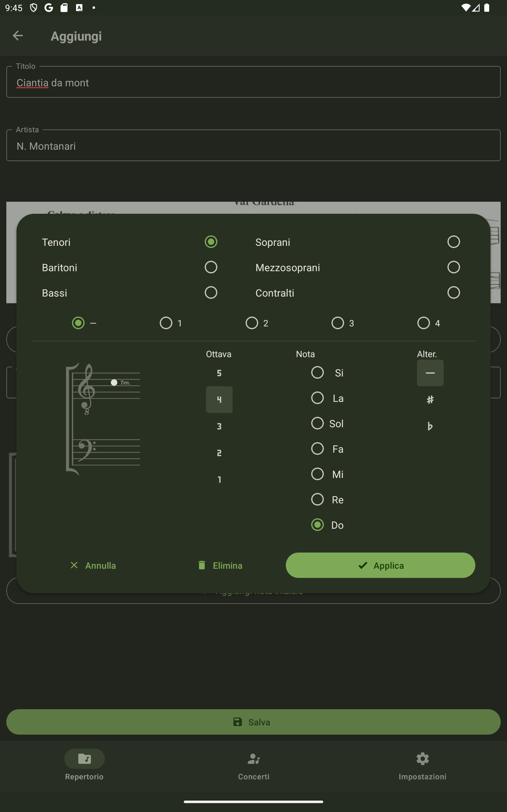Choose the Contralti radio button

click(x=453, y=292)
